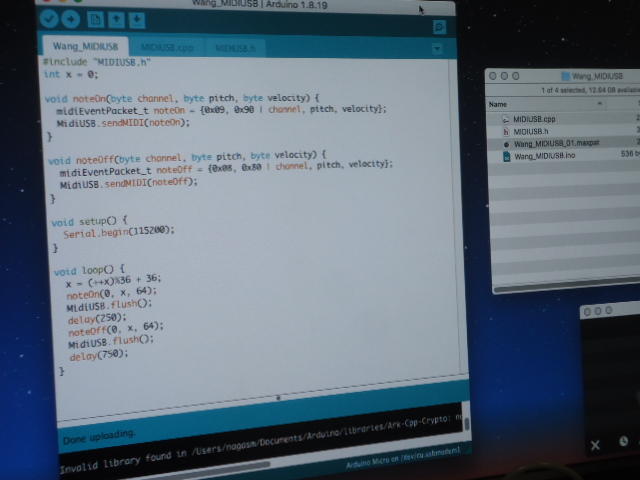Click the delay(250); line in loop
The height and width of the screenshot is (480, 640).
coord(97,318)
